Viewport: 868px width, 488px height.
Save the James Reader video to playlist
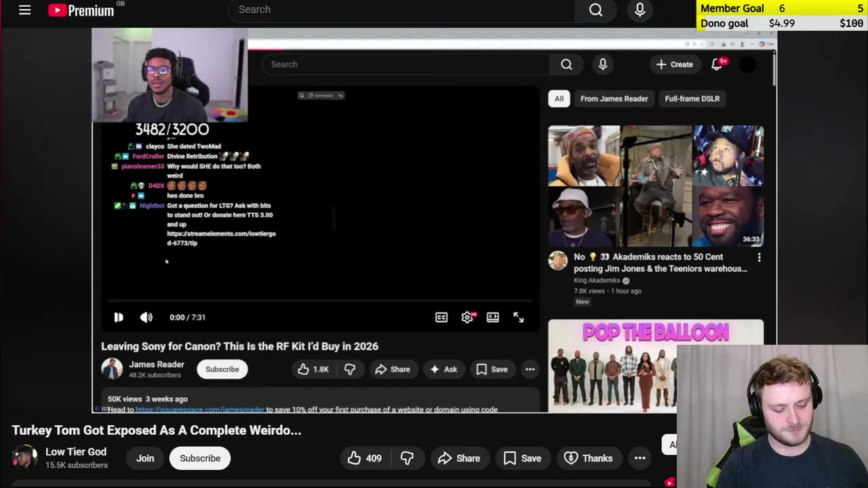pos(492,369)
